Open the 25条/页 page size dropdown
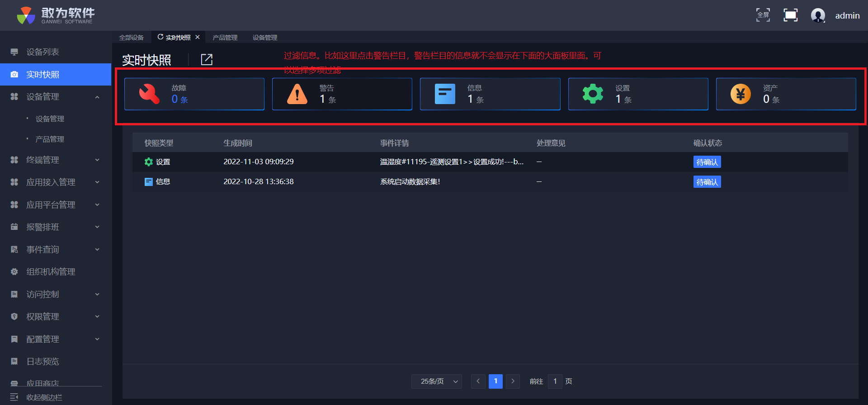This screenshot has height=405, width=868. click(437, 381)
